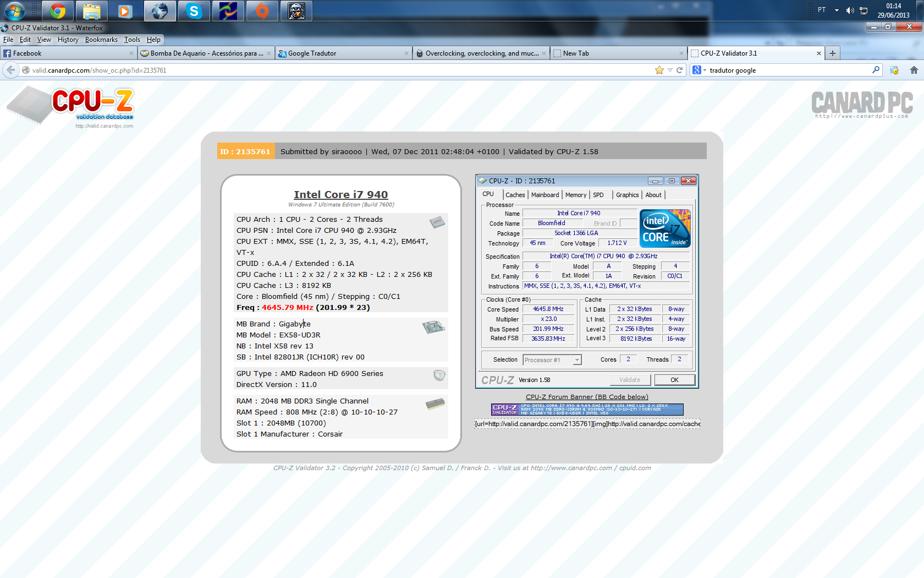Close the CPU-Z Validator 3.1 tab
Viewport: 924px width, 578px height.
click(x=818, y=53)
